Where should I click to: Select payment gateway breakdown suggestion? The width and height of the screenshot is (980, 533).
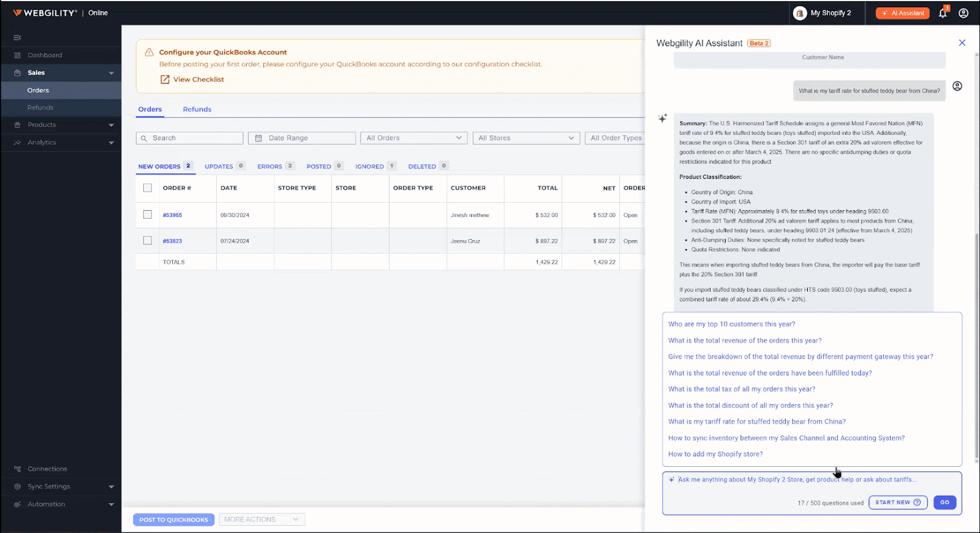pos(801,357)
